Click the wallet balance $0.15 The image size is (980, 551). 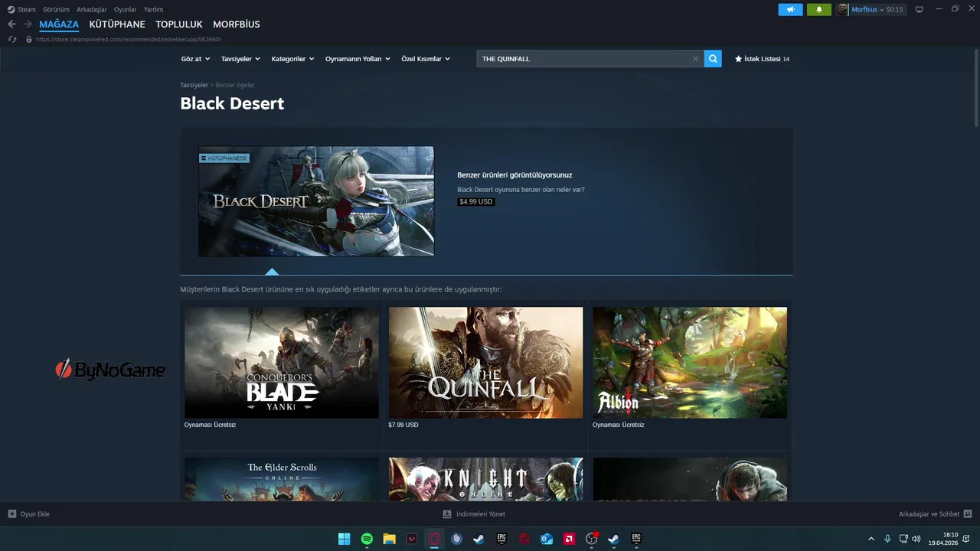click(894, 10)
